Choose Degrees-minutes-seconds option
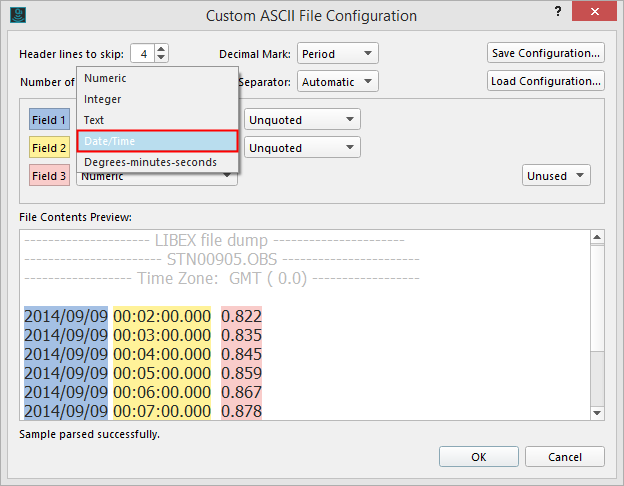Viewport: 624px width, 486px height. (157, 162)
